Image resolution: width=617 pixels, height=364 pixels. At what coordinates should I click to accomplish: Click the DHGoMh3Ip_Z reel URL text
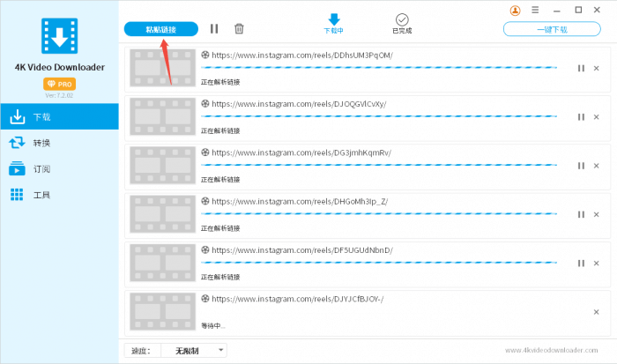[300, 202]
